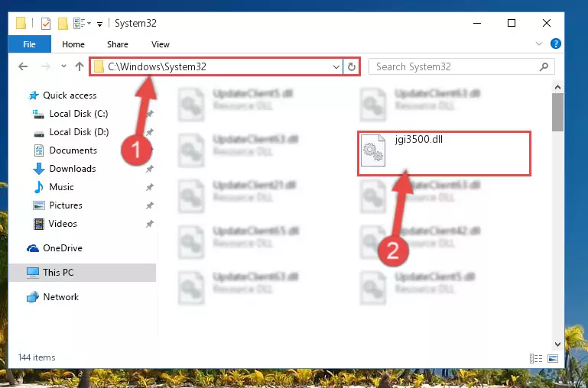The width and height of the screenshot is (588, 388).
Task: Go forward with the right arrow
Action: click(46, 66)
